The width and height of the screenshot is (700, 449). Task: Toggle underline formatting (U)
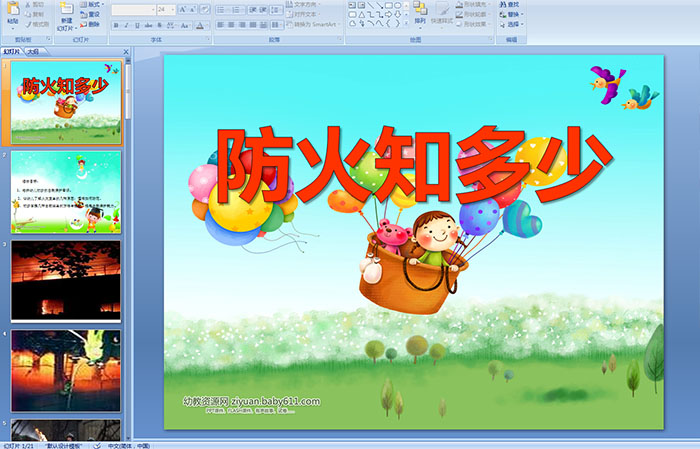[x=138, y=25]
